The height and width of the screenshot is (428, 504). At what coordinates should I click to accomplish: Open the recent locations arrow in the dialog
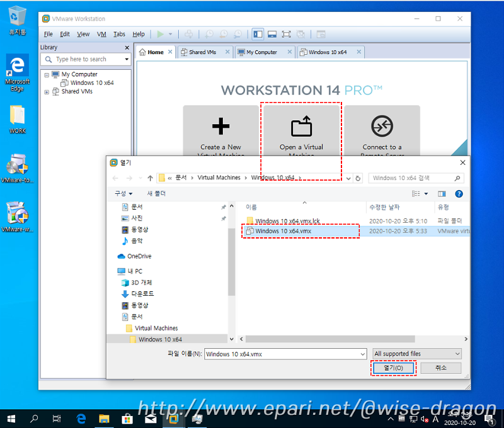pyautogui.click(x=140, y=178)
